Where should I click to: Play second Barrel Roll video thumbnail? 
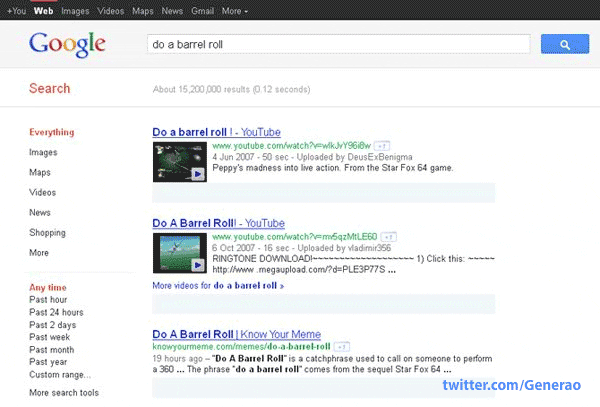point(180,253)
